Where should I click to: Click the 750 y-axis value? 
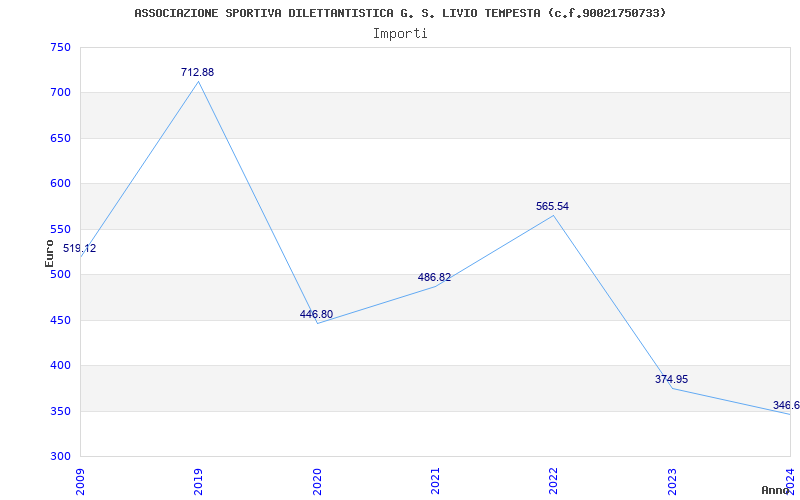point(60,47)
